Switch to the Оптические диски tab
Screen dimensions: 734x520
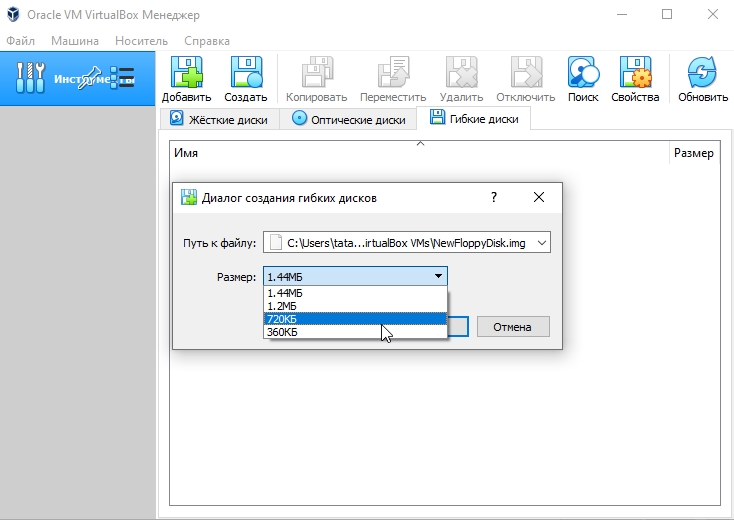click(x=348, y=119)
